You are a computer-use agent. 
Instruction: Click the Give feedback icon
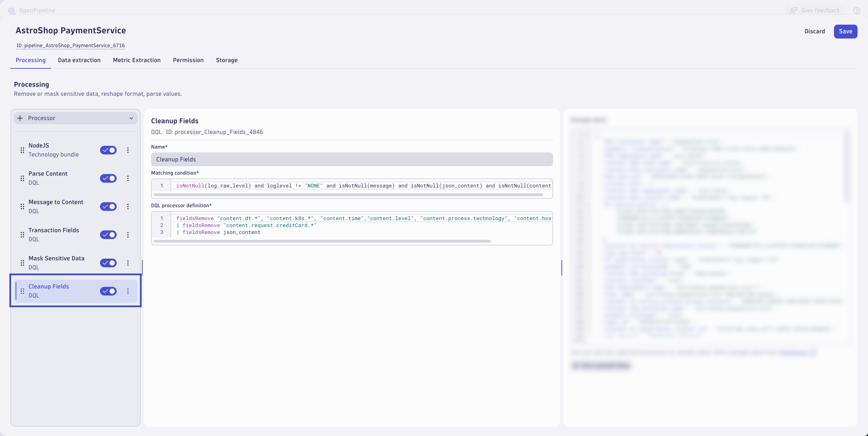tap(793, 11)
